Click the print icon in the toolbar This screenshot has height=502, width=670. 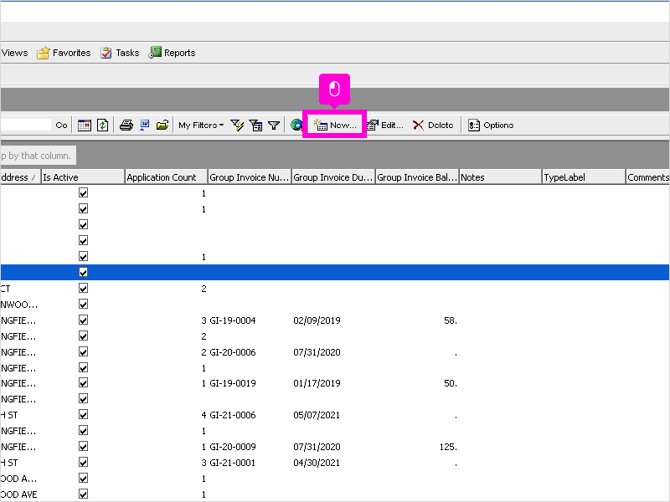[126, 125]
